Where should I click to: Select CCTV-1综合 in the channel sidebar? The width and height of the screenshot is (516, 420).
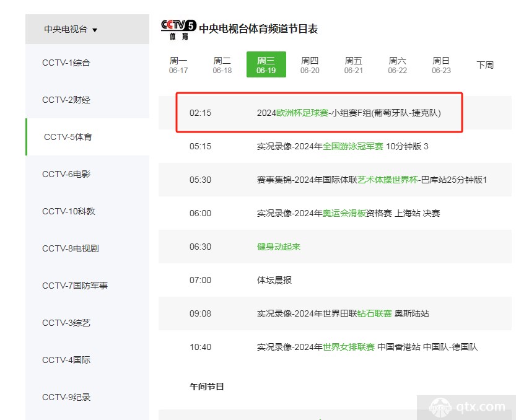pyautogui.click(x=87, y=63)
